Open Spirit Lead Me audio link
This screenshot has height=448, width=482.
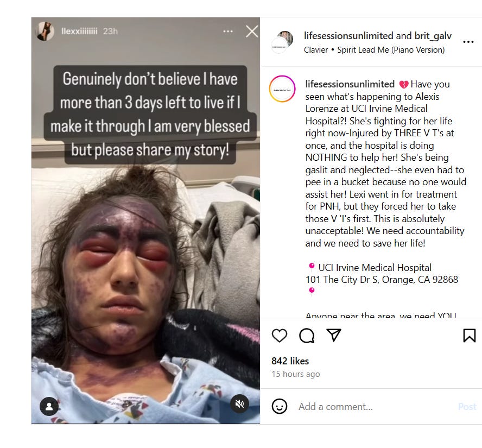point(391,50)
